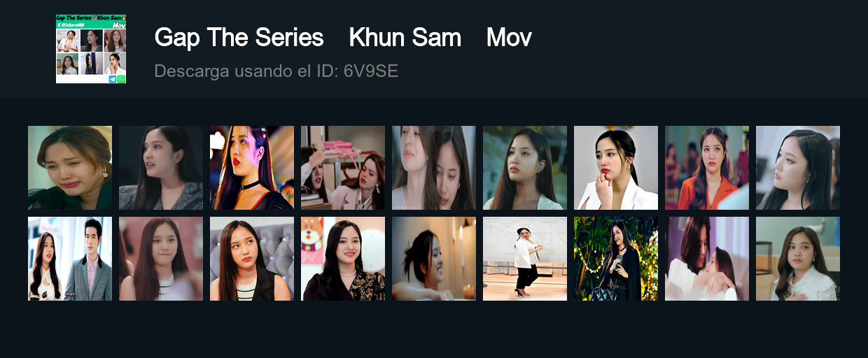Click the WhatsApp icon on cover image
This screenshot has height=358, width=868.
pyautogui.click(x=121, y=80)
